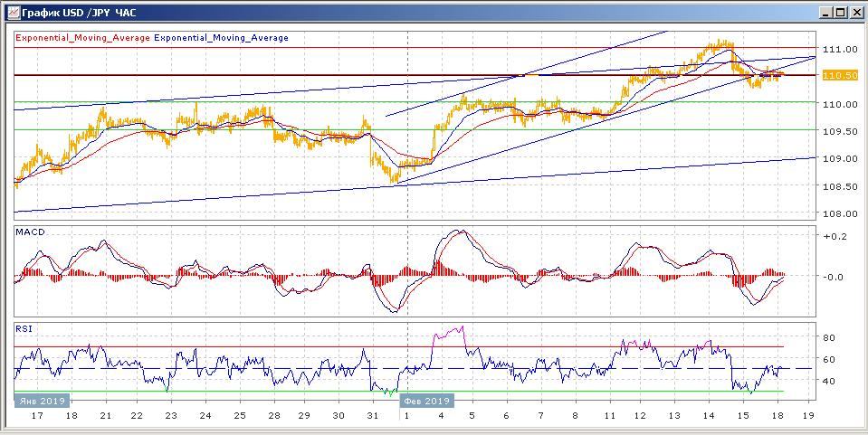Click the chart window icon in title bar

point(10,12)
